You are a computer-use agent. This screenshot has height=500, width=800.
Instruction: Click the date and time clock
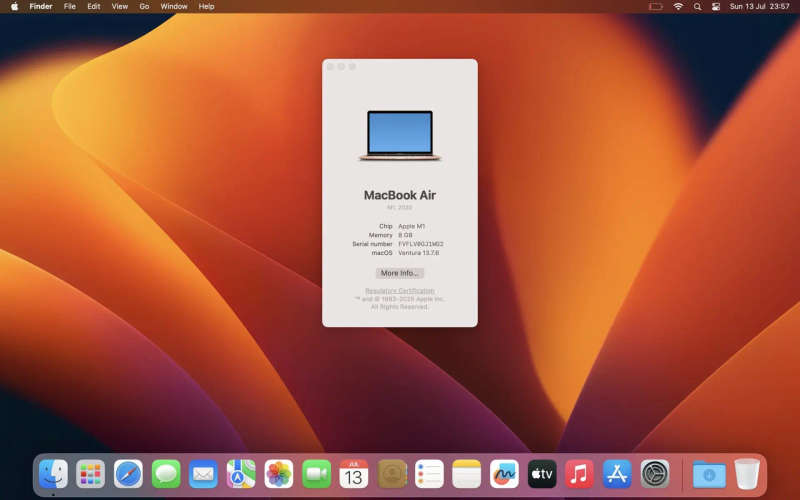760,7
